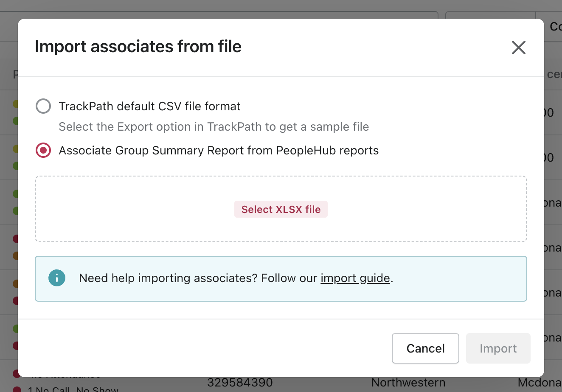Select Associate Group Summary Report option
The height and width of the screenshot is (392, 562).
[43, 150]
